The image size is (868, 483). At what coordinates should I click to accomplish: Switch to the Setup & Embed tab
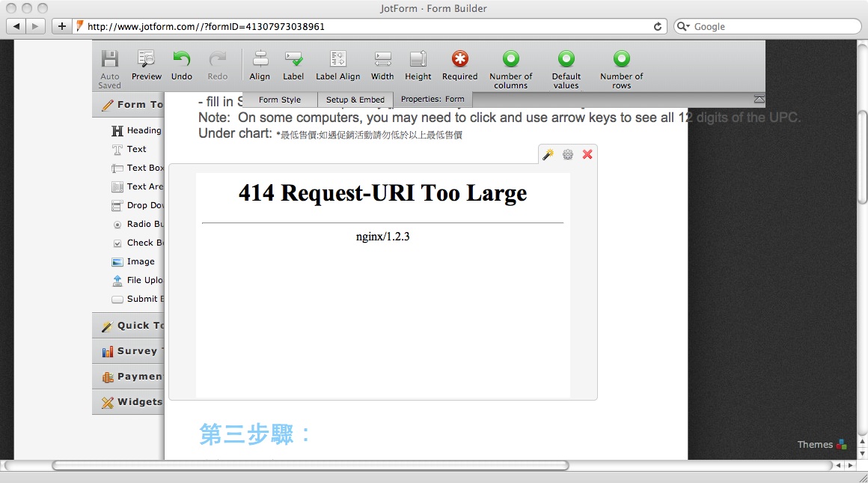point(355,100)
